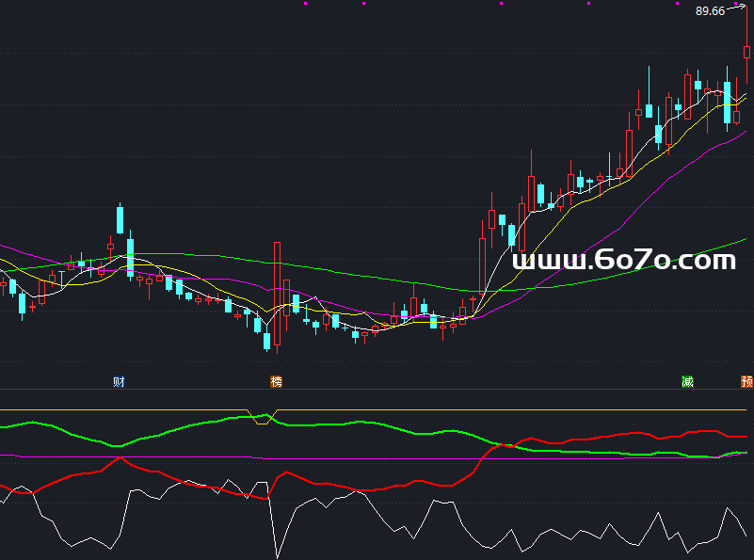Click the orange 榜 event marker
Viewport: 754px width, 560px height.
[x=276, y=381]
